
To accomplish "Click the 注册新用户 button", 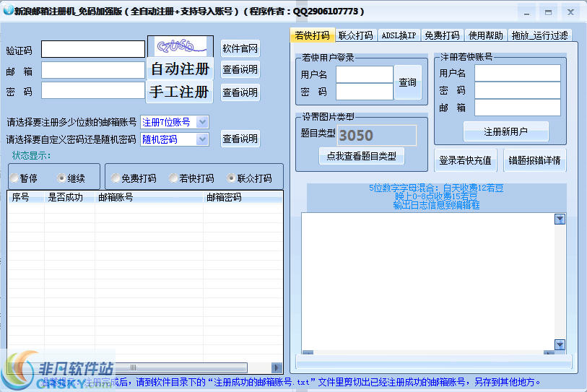I will (x=505, y=131).
